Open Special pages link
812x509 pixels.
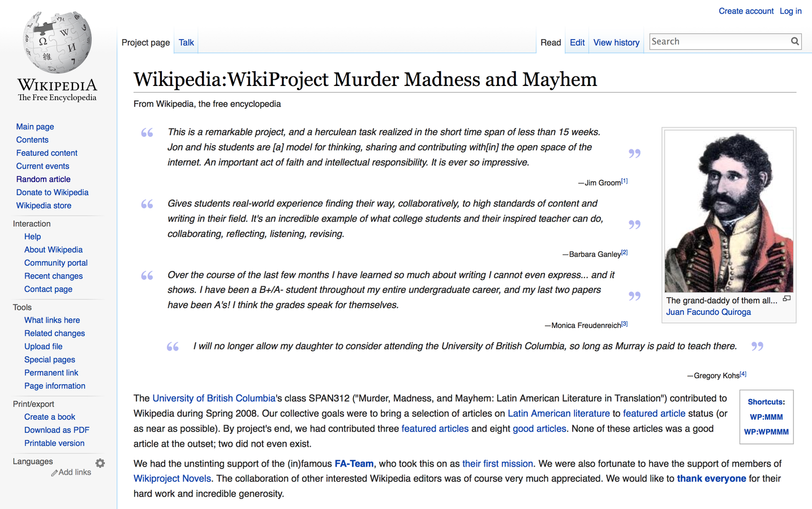(50, 360)
